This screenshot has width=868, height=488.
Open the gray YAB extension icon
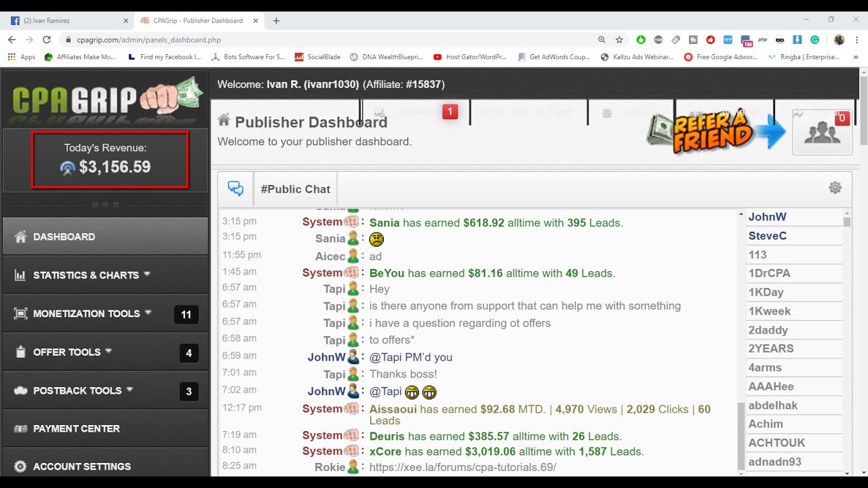click(x=658, y=40)
